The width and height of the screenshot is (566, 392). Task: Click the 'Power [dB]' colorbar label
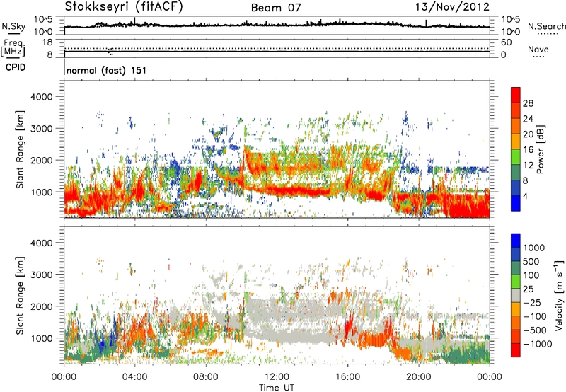pyautogui.click(x=540, y=149)
